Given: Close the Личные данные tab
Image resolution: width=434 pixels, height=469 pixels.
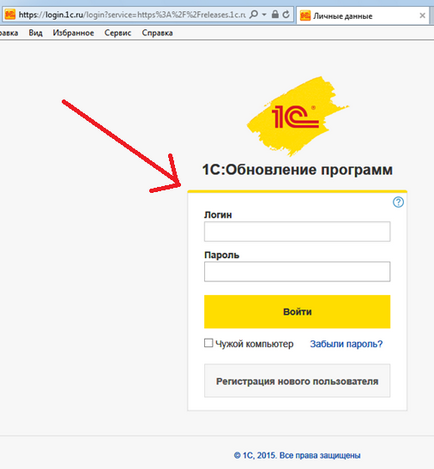Looking at the screenshot, I should pyautogui.click(x=422, y=16).
